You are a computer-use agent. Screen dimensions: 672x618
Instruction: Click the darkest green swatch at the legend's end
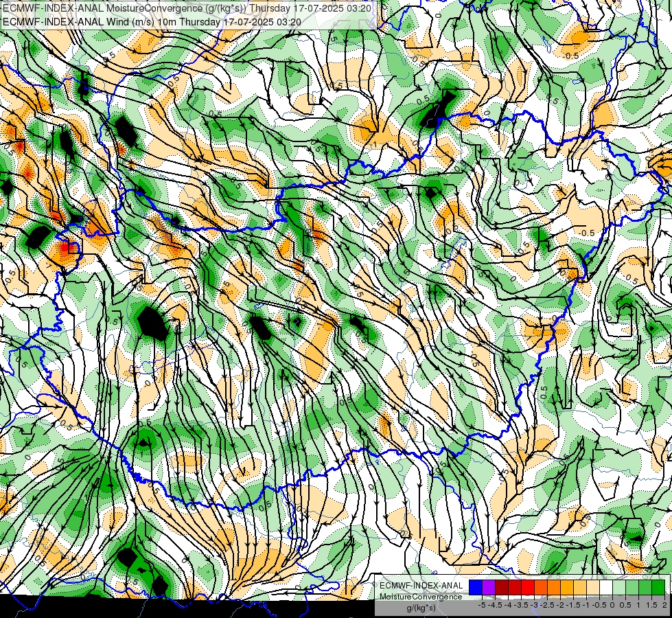tap(658, 588)
